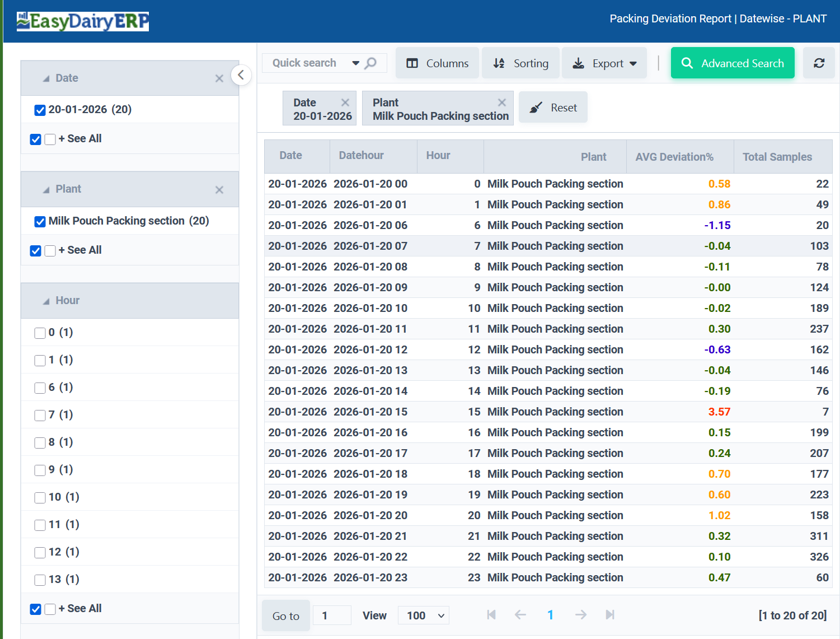Screen dimensions: 840x639
Task: Open the Export download icon
Action: point(578,63)
